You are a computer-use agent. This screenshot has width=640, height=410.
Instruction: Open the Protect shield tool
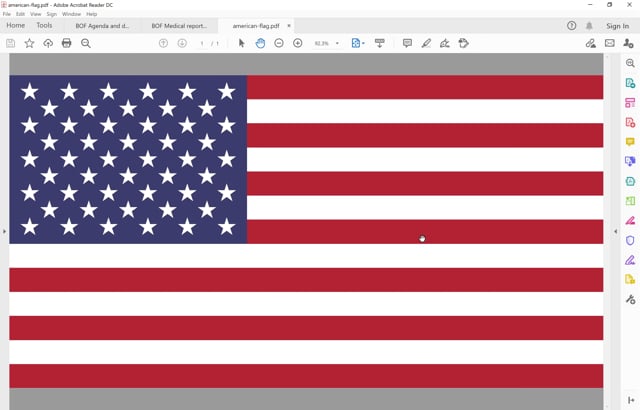point(630,240)
